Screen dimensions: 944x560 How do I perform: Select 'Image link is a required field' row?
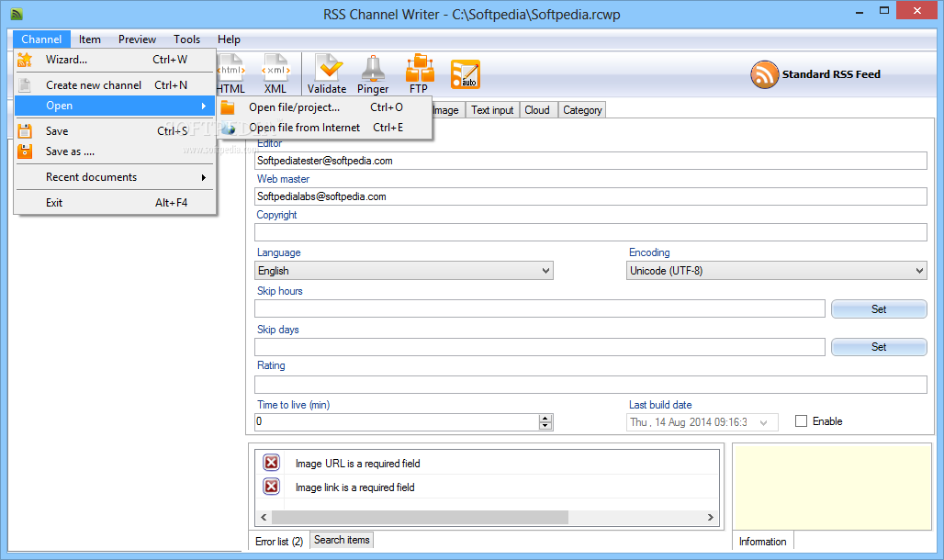(x=487, y=487)
